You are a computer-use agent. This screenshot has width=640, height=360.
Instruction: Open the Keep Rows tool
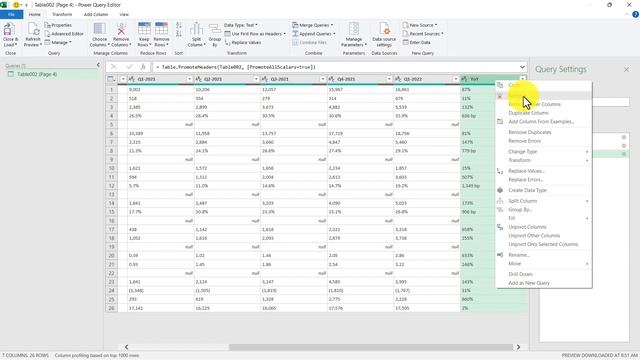[x=144, y=35]
